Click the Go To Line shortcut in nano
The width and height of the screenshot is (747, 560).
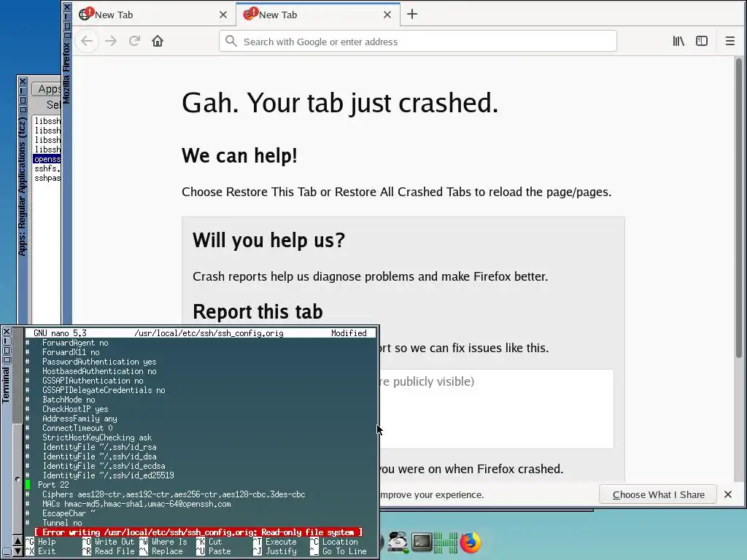pyautogui.click(x=338, y=551)
